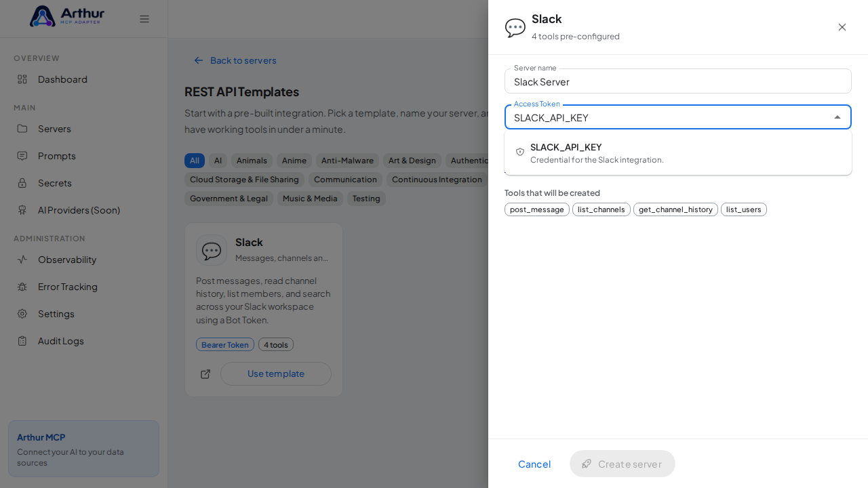Click Back to servers link
This screenshot has width=868, height=488.
point(235,60)
